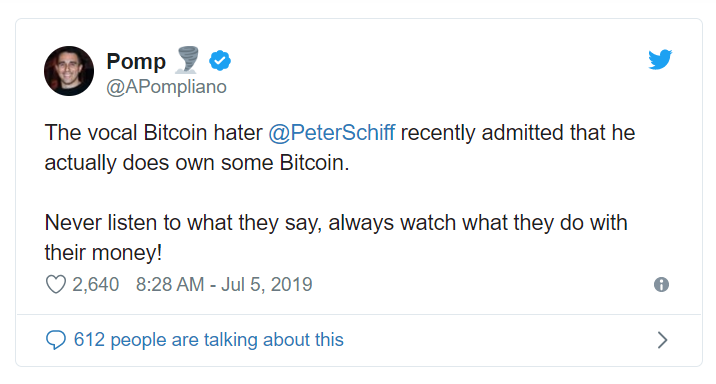Click 'their money!' closing text
Viewport: 716px width, 384px height.
pyautogui.click(x=103, y=252)
